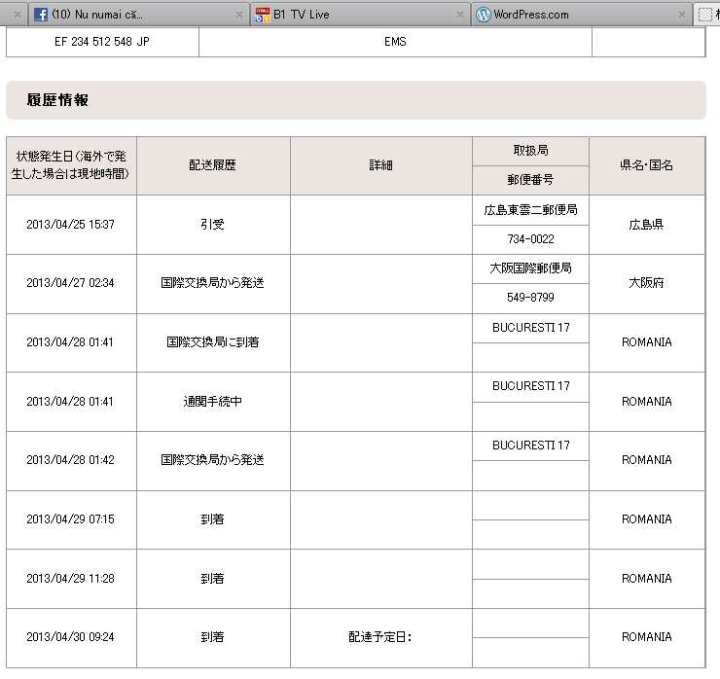Click the EMS service type cell
Viewport: 720px width, 679px height.
click(x=395, y=42)
